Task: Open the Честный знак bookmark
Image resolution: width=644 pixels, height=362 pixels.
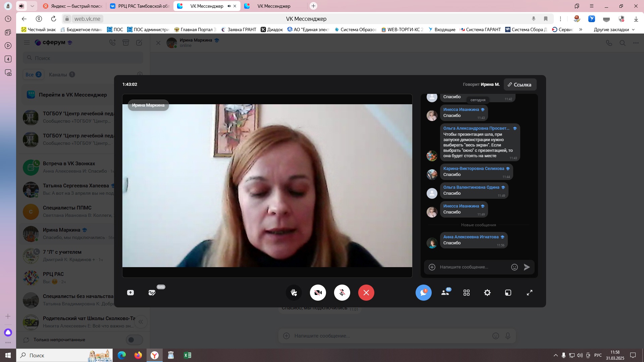Action: (x=39, y=29)
